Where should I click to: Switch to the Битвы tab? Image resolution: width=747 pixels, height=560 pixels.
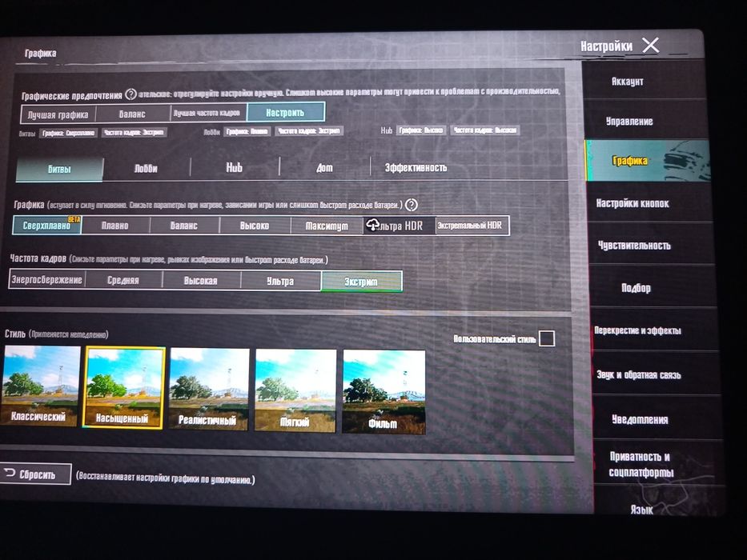[x=59, y=169]
